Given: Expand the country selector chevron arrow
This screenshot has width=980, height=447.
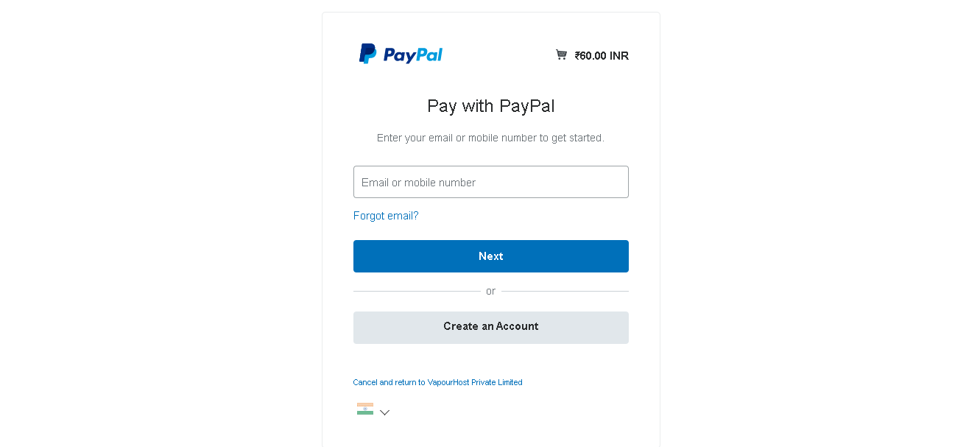Looking at the screenshot, I should (384, 412).
